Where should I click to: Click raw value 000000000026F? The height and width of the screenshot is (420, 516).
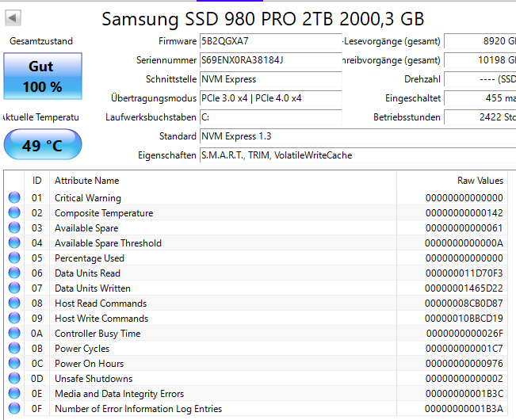[464, 334]
